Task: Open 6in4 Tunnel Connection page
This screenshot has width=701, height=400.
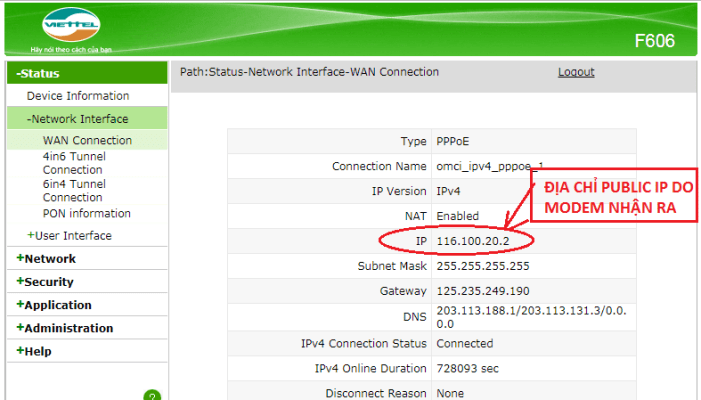Action: pos(74,191)
